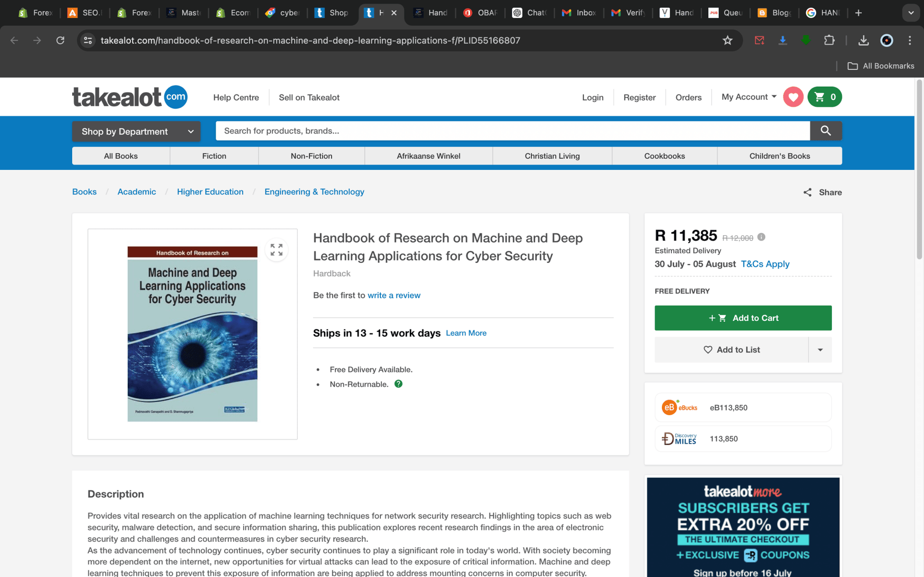Screen dimensions: 924x577
Task: Select the Christian Living tab
Action: (552, 156)
